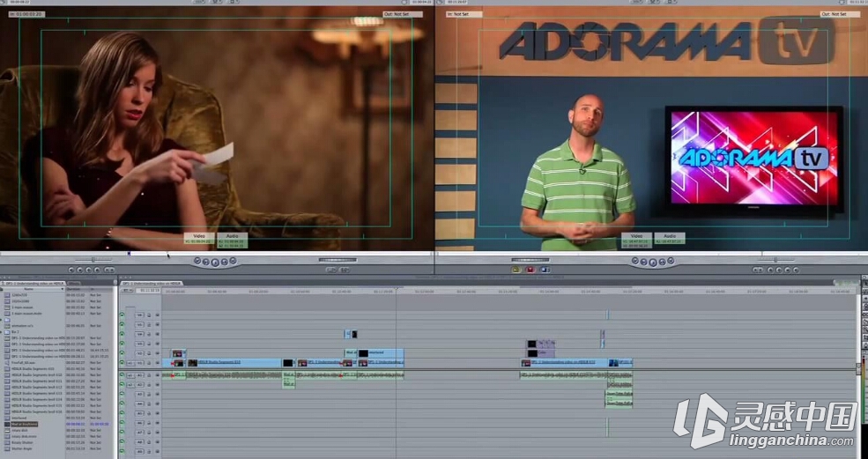Click Mark Clip button in Viewer
Image resolution: width=868 pixels, height=459 pixels.
[79, 270]
